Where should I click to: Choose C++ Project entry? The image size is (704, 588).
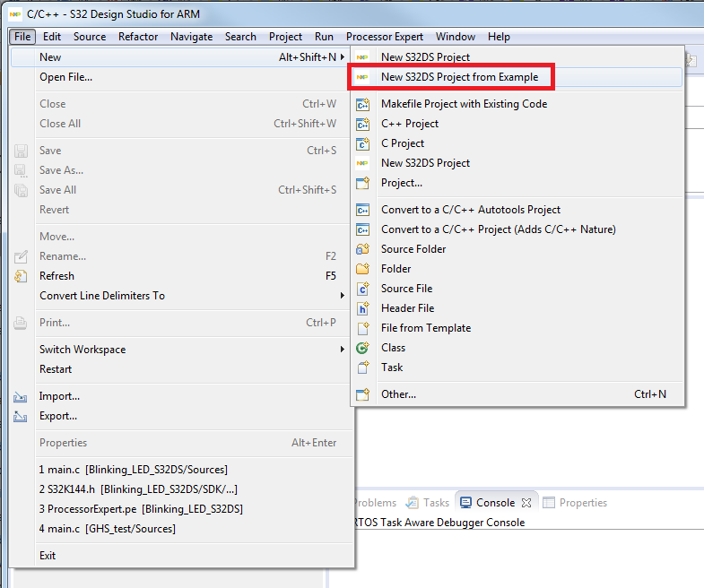[x=517, y=124]
